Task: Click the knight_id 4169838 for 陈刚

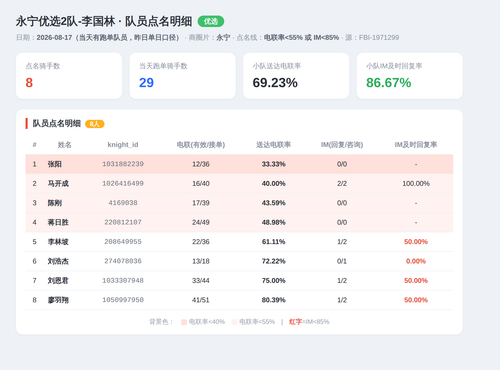Action: point(123,203)
